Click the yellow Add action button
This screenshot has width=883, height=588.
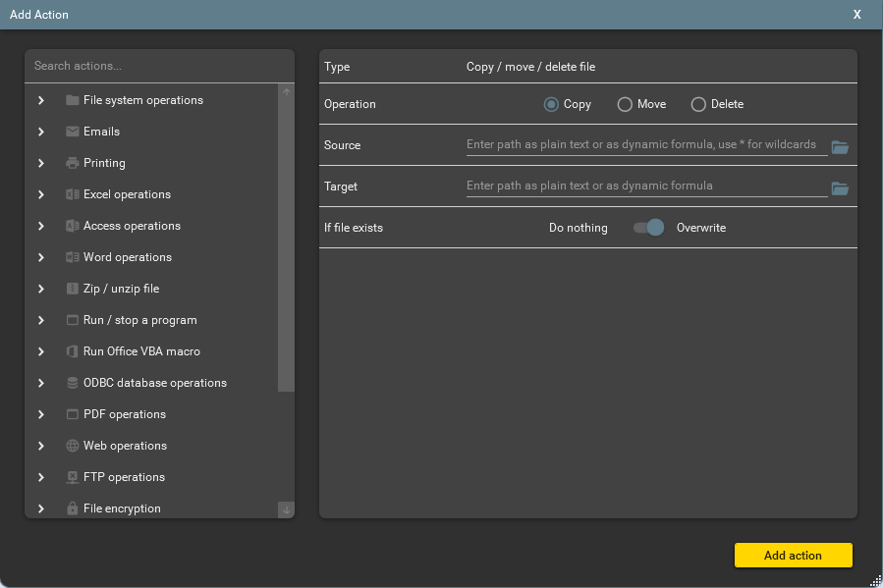[793, 556]
